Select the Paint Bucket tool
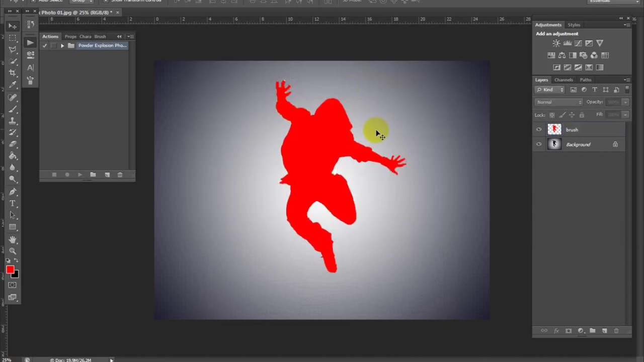644x362 pixels. click(13, 155)
